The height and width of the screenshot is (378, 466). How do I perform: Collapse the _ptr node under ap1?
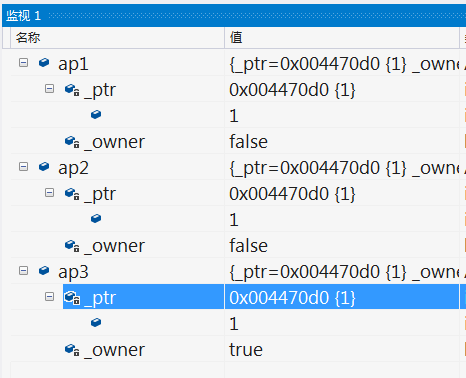coord(49,89)
